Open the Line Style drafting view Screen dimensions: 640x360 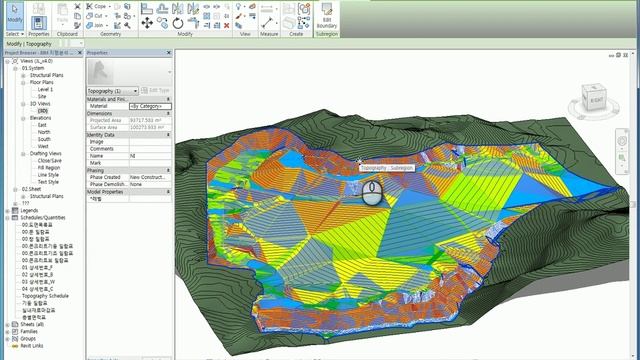(x=48, y=175)
